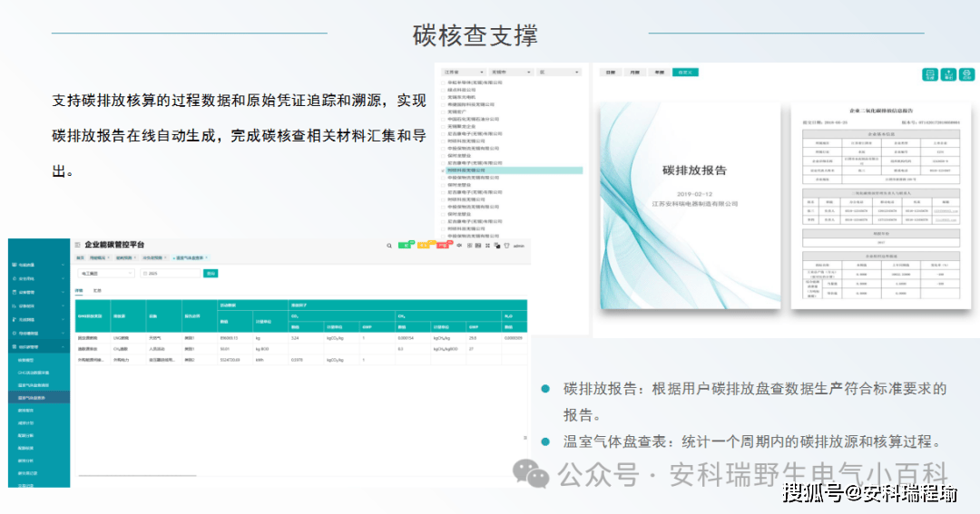
Task: Expand the 电能质量 sidebar menu chevron
Action: point(64,265)
